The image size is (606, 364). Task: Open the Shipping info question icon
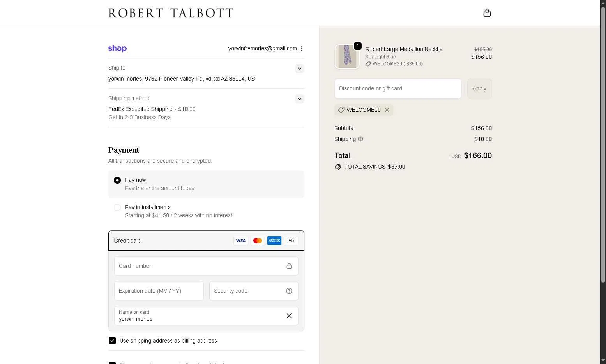tap(360, 139)
